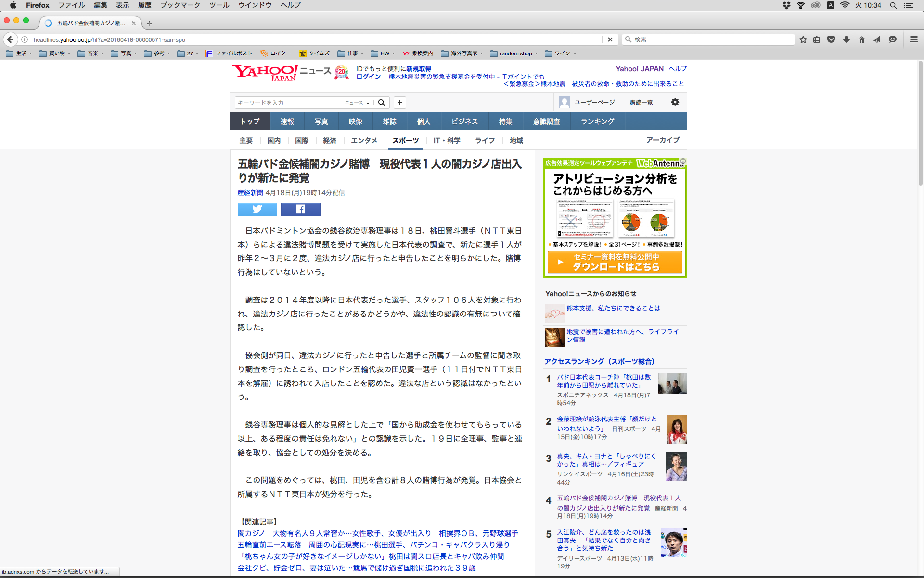Click the ログイン link

[368, 77]
